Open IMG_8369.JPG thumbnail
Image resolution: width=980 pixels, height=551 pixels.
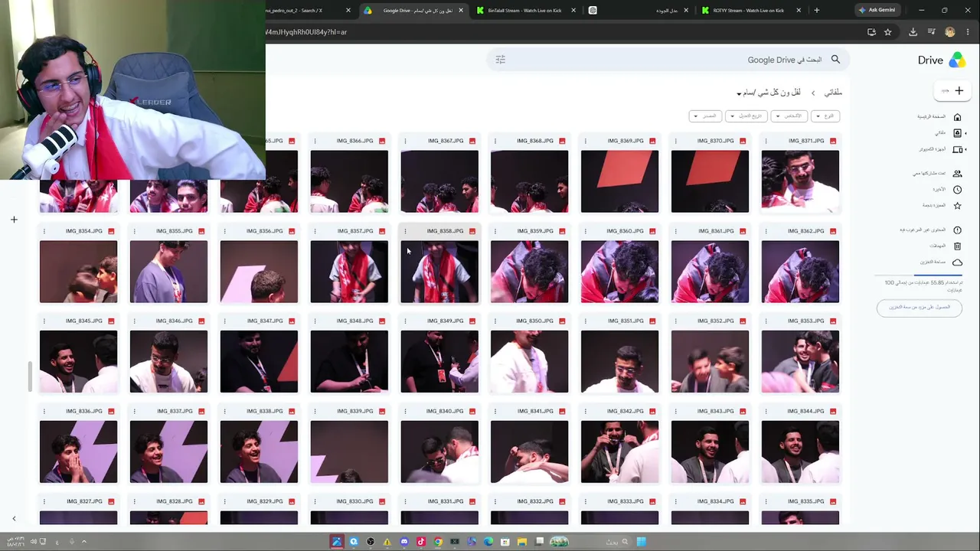coord(619,181)
